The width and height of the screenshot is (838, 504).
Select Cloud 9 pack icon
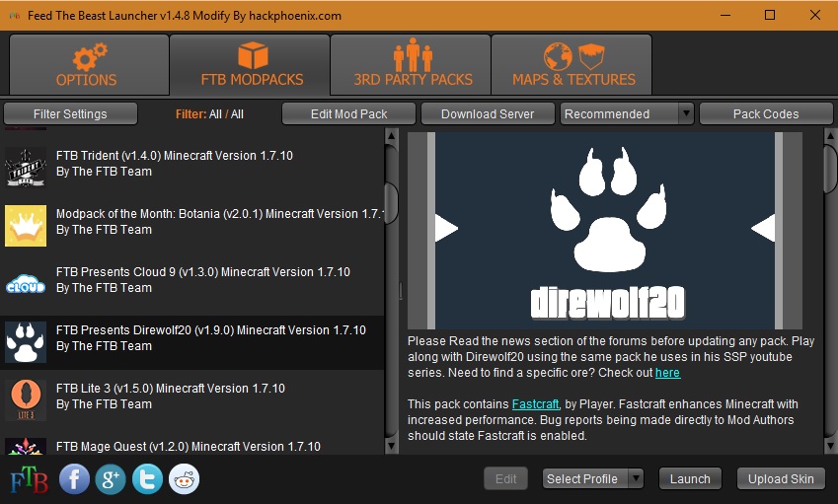tap(26, 284)
